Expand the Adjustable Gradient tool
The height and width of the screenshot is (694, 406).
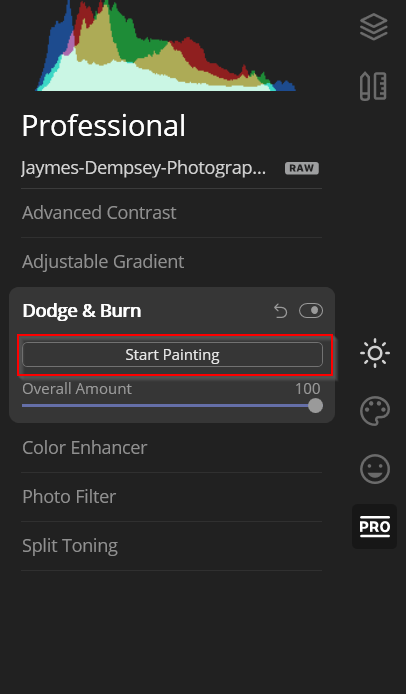pos(103,262)
